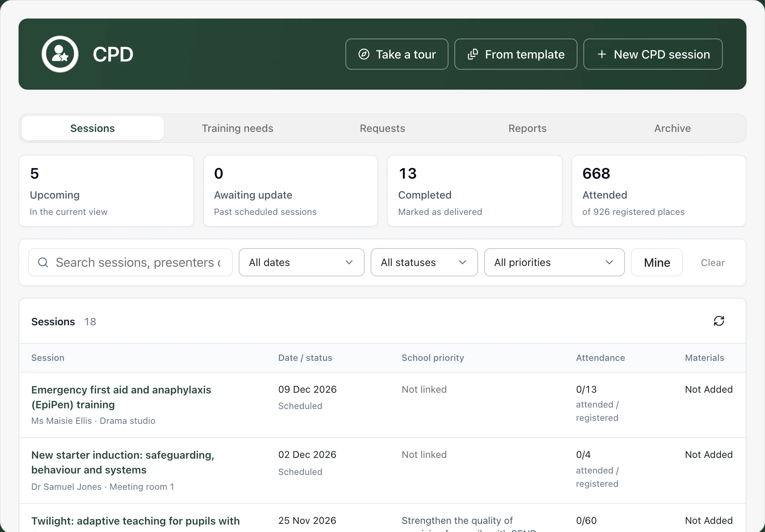Click the copy icon in From template
The width and height of the screenshot is (765, 532).
pyautogui.click(x=473, y=54)
